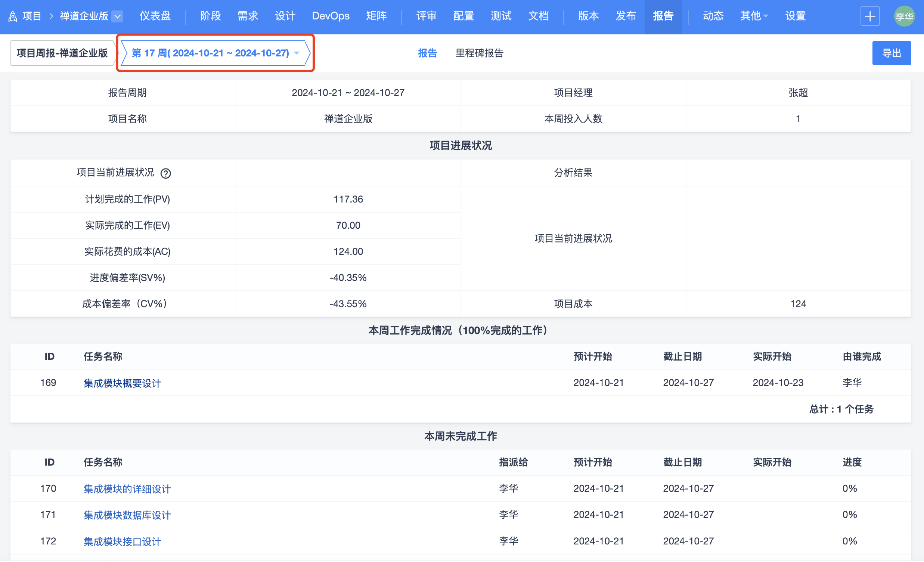Go to the DevOps menu
924x562 pixels.
point(331,16)
